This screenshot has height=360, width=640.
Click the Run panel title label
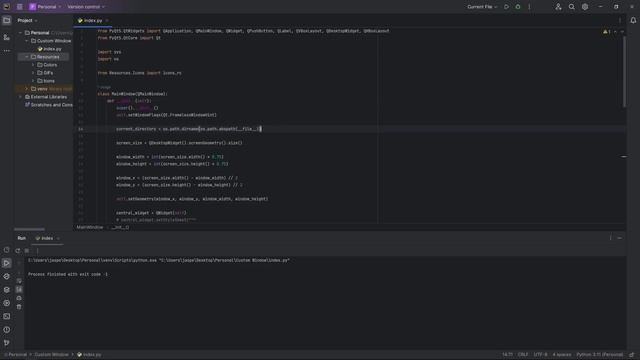coord(22,238)
